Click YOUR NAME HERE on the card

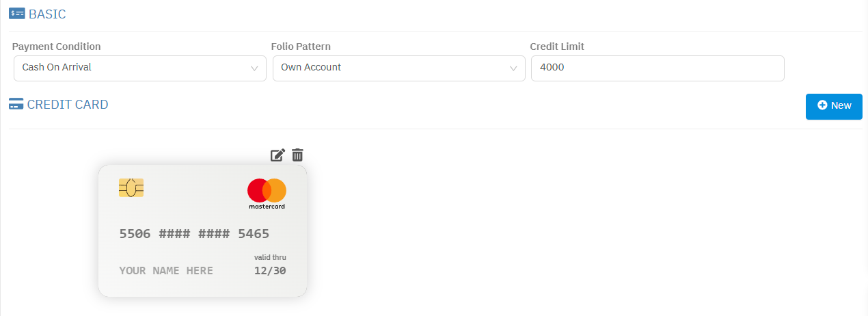coord(166,271)
